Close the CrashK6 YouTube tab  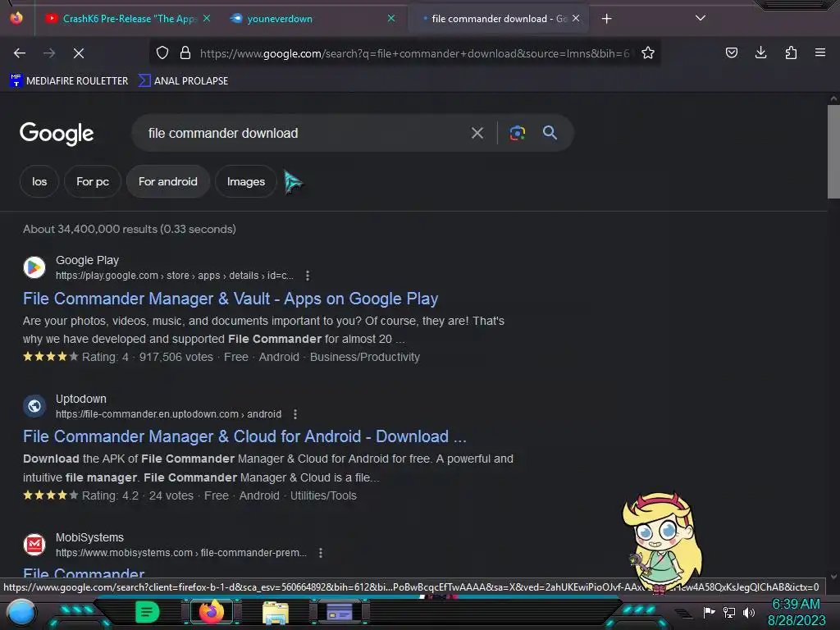(207, 18)
